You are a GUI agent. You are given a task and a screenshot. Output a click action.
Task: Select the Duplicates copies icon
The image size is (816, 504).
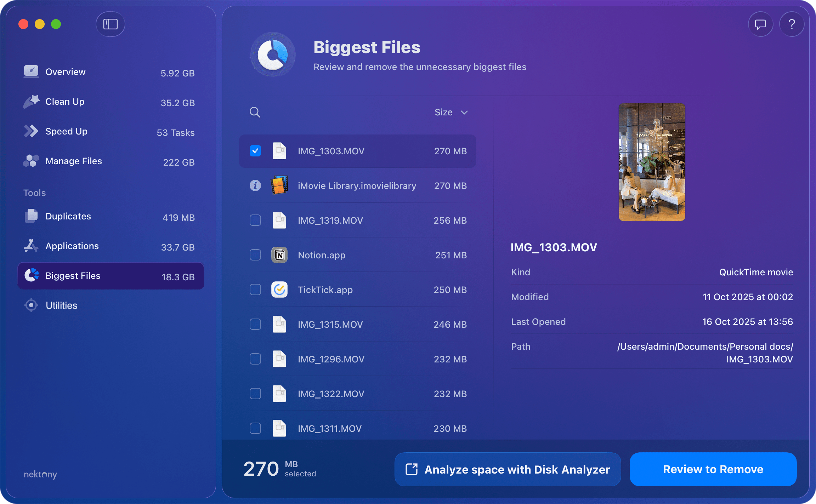[x=31, y=216]
